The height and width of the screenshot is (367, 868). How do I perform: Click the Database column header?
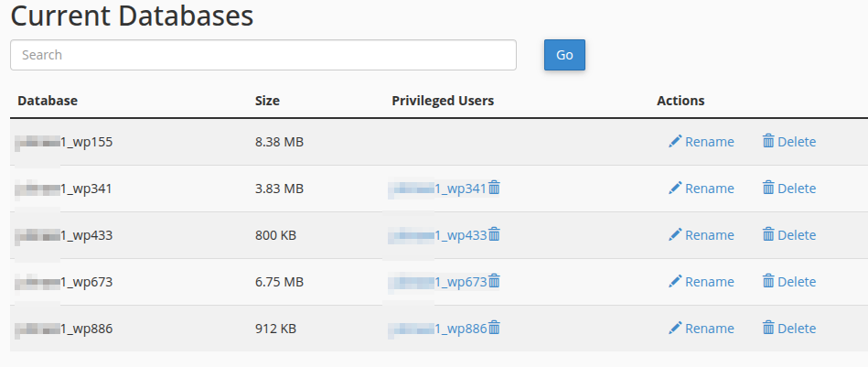[x=48, y=101]
